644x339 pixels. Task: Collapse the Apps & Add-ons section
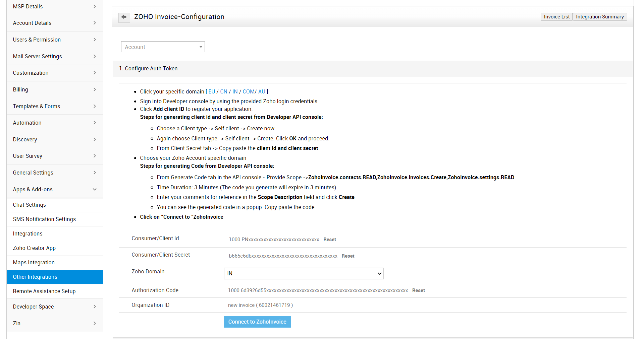(x=95, y=189)
